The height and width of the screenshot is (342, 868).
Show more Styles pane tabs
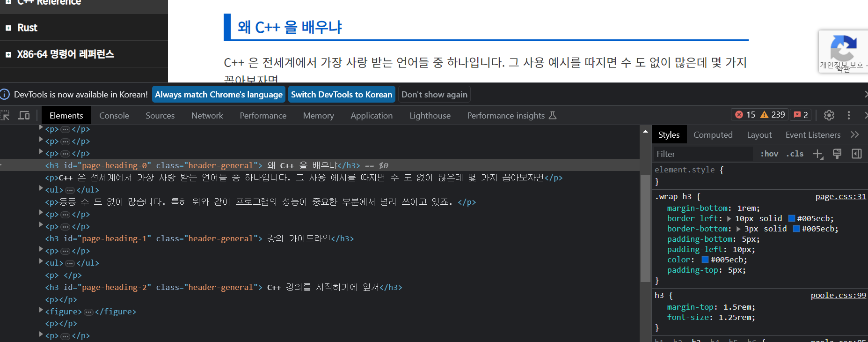855,135
